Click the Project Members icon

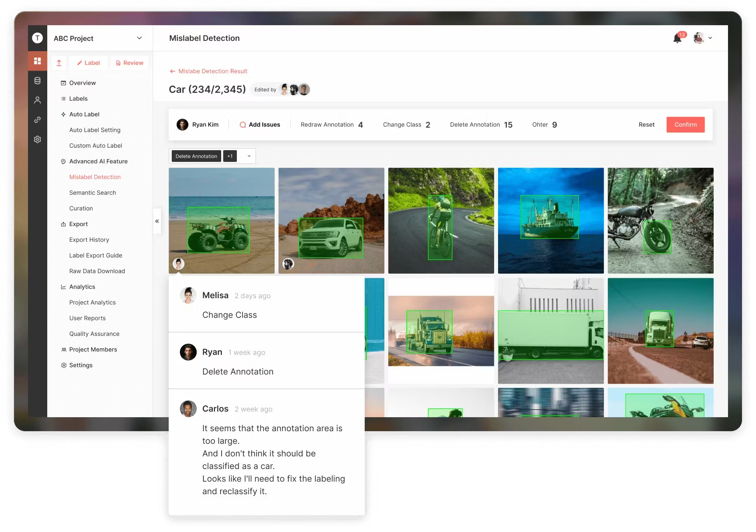pos(63,350)
